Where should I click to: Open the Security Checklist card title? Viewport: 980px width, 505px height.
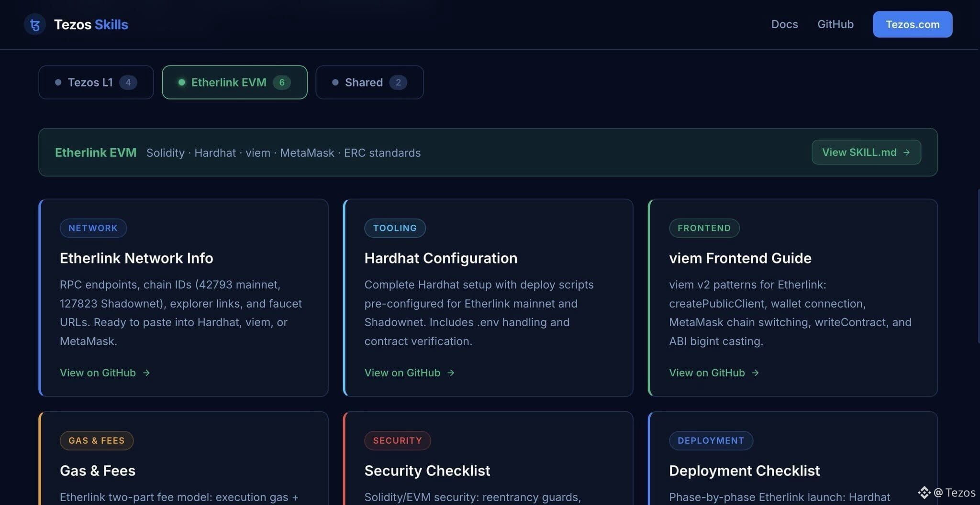[x=427, y=471]
